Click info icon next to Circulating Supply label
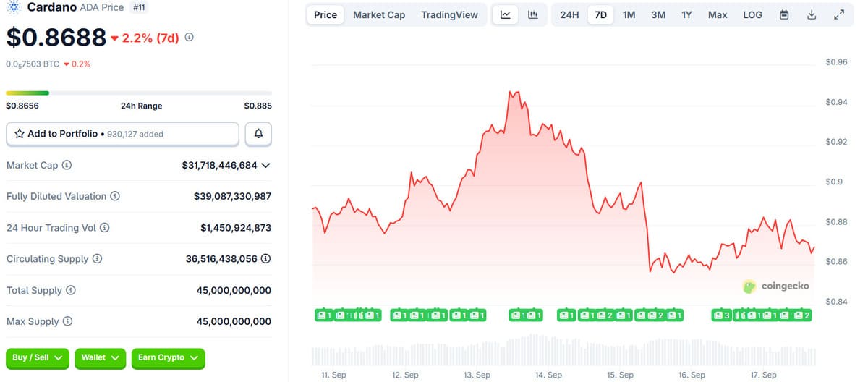The height and width of the screenshot is (382, 868). (97, 258)
